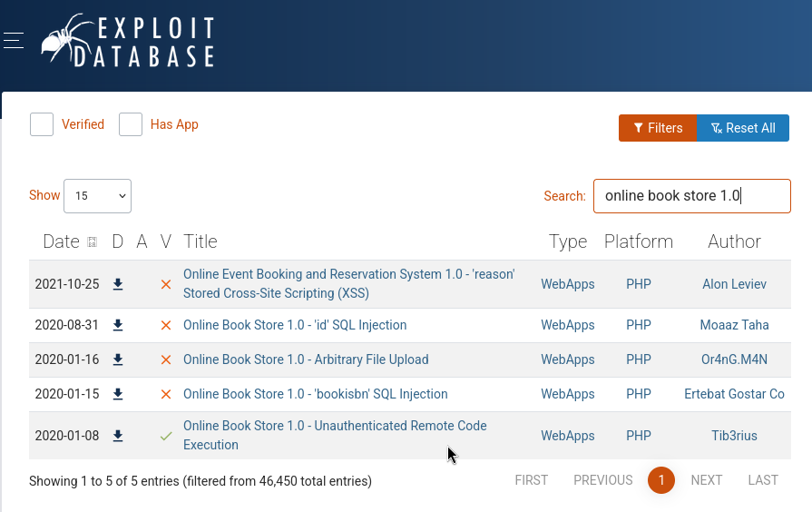This screenshot has height=512, width=812.
Task: Open author Alon Leviev
Action: 734,284
